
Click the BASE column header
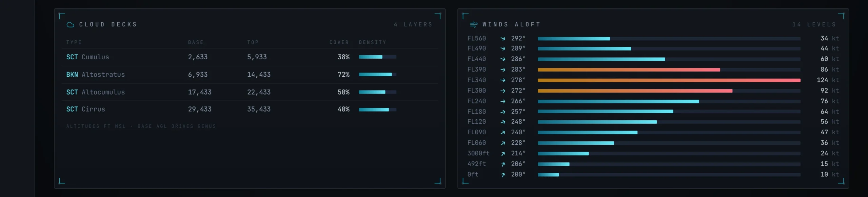[x=196, y=42]
